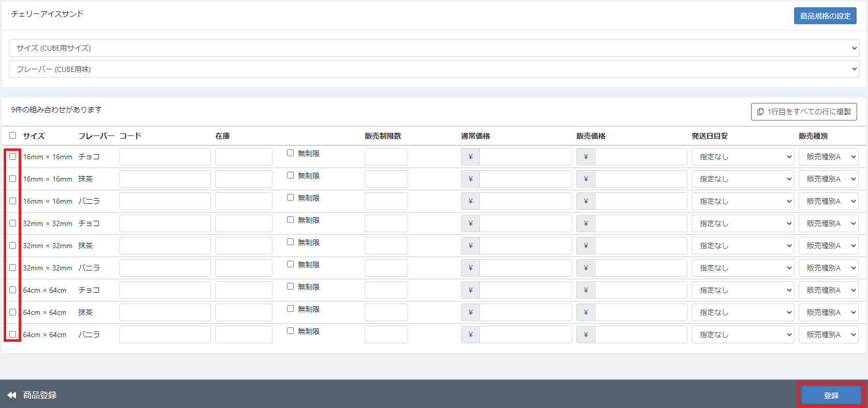This screenshot has width=868, height=408.
Task: Click 通常価格 field for 16mm チョコ row
Action: pyautogui.click(x=526, y=157)
